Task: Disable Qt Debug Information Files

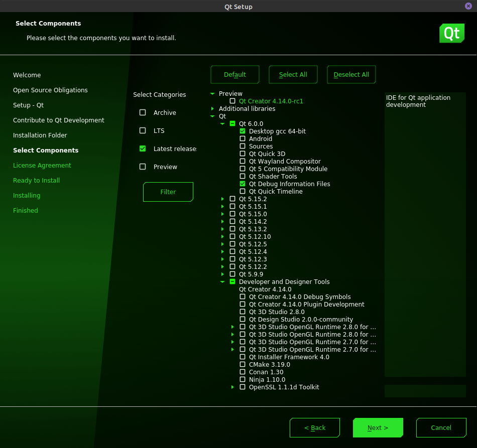Action: (243, 184)
